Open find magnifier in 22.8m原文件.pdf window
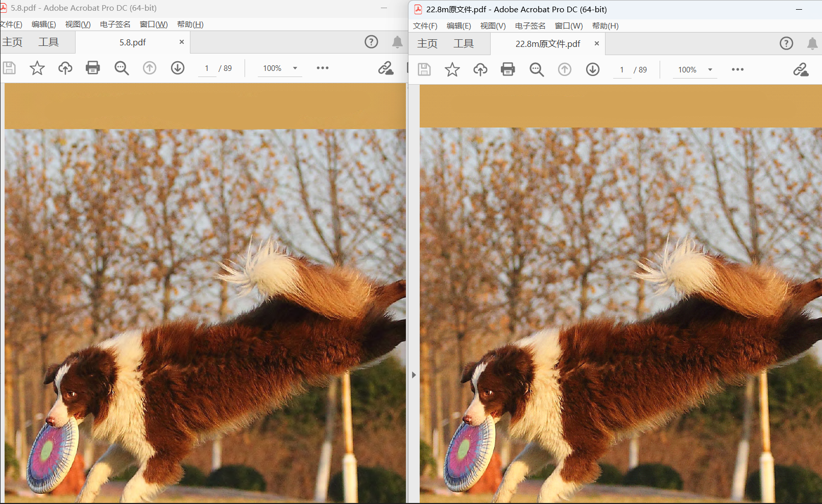The height and width of the screenshot is (504, 822). (x=537, y=69)
